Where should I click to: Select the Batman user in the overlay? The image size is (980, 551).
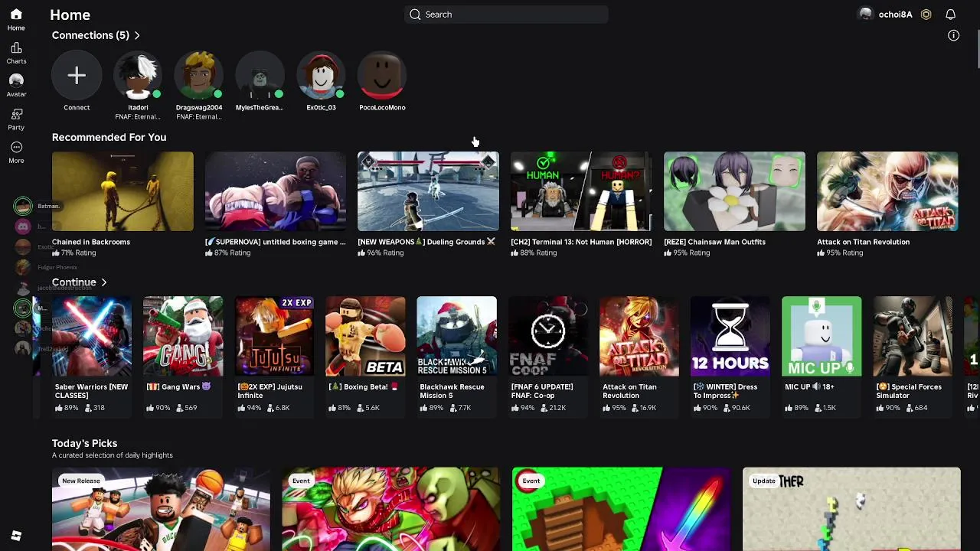(23, 206)
